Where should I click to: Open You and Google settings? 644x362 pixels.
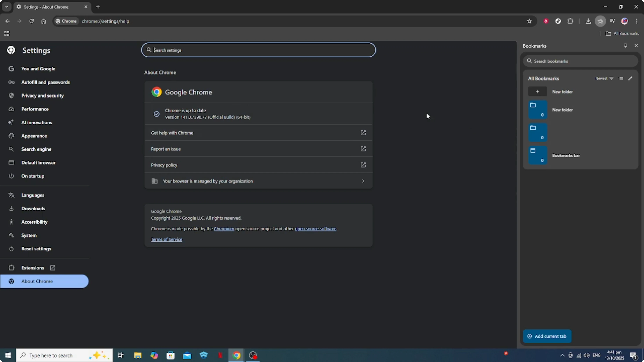[x=38, y=69]
